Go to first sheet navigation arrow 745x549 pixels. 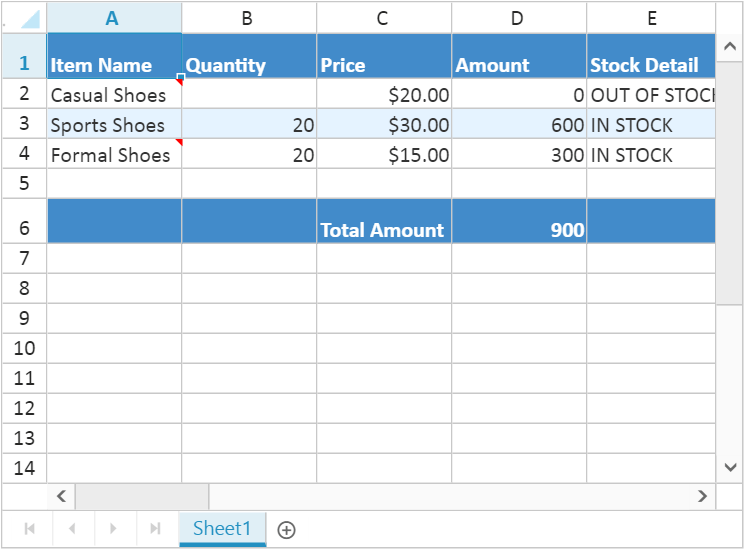tap(29, 529)
